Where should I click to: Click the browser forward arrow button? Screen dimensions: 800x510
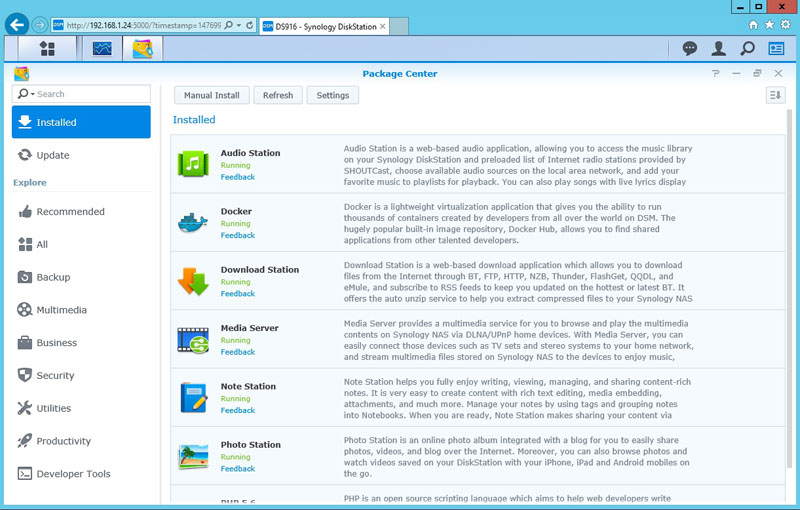pos(39,24)
